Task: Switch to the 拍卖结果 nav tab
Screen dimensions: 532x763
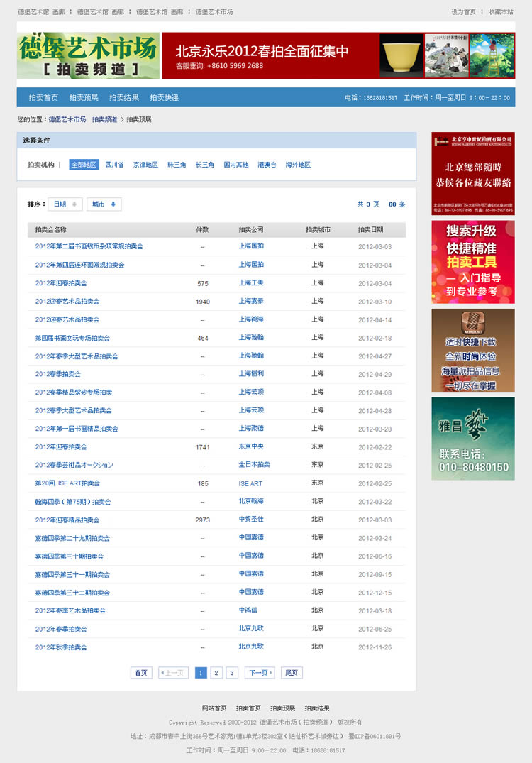Action: (124, 98)
